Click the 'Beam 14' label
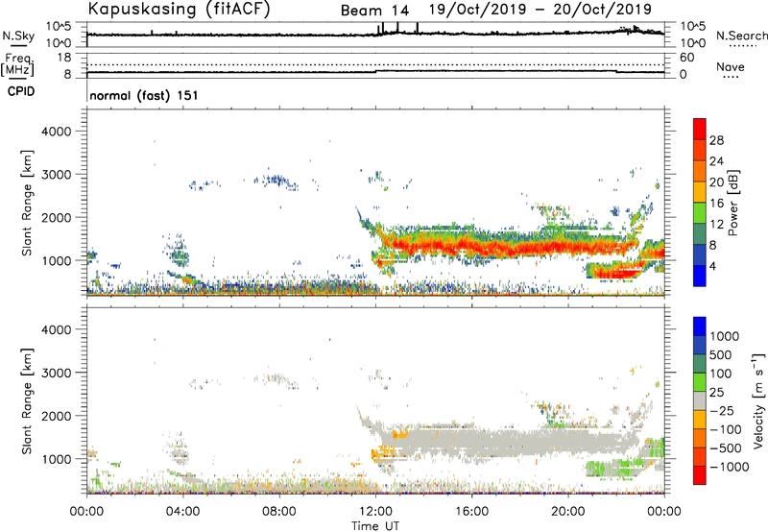This screenshot has width=768, height=532. tap(374, 11)
